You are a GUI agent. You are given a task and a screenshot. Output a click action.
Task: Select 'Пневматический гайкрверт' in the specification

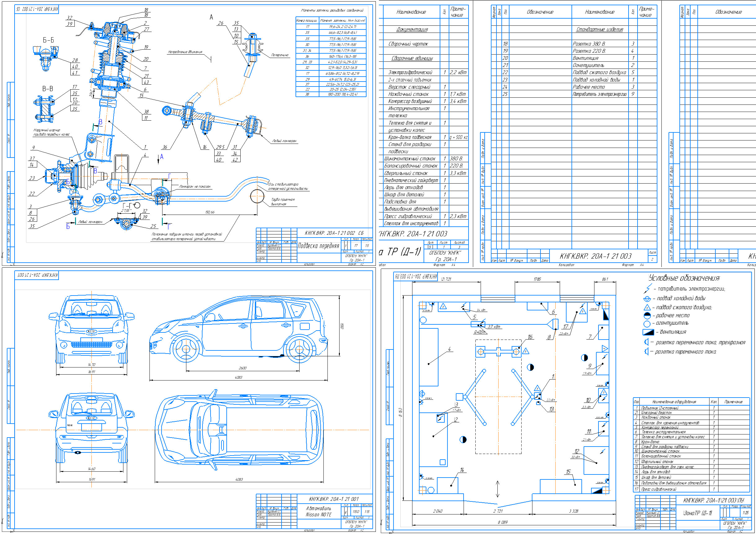(x=411, y=180)
